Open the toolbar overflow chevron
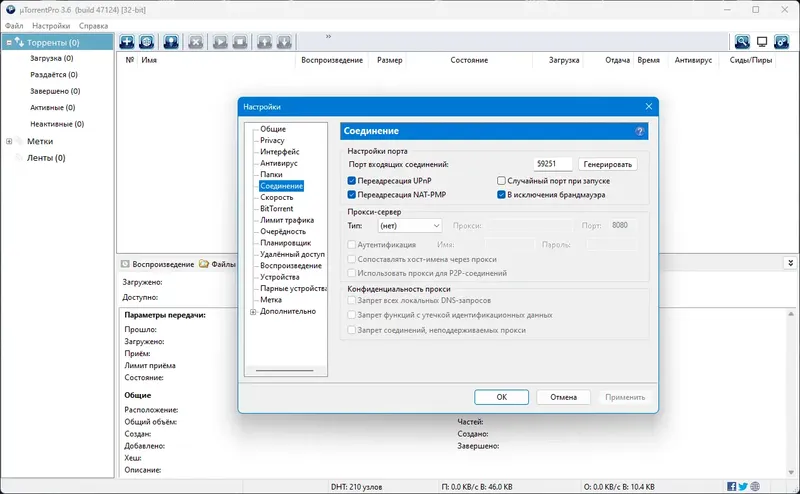The image size is (800, 494). tap(328, 36)
